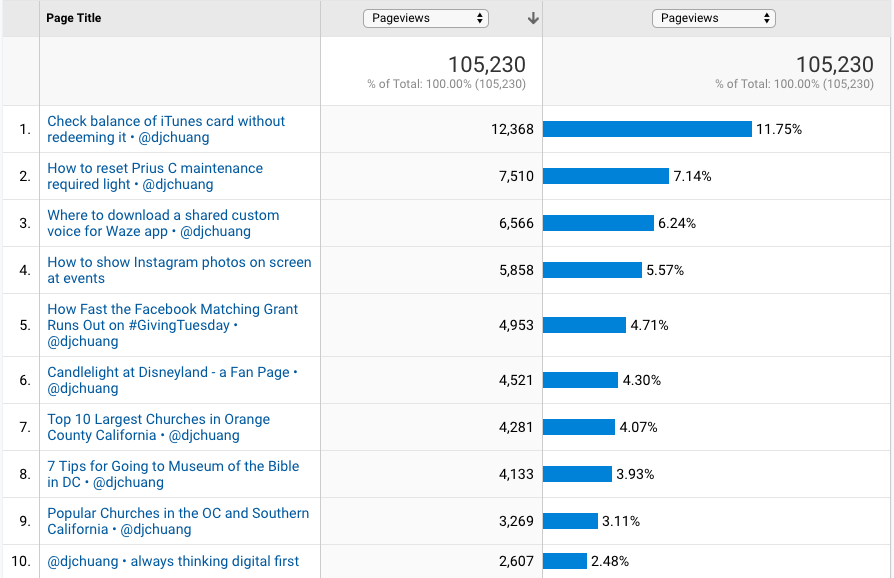Click the 5.57% percentage label
894x578 pixels.
pos(665,270)
